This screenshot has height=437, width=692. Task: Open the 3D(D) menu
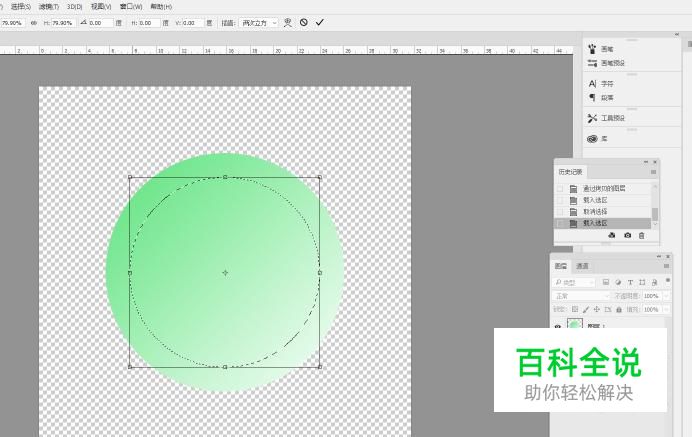[x=75, y=7]
